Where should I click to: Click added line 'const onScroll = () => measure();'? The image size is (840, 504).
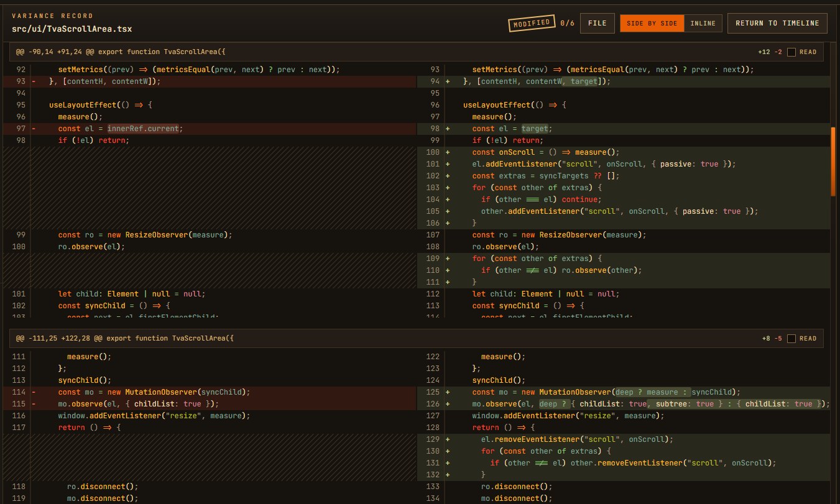624,152
